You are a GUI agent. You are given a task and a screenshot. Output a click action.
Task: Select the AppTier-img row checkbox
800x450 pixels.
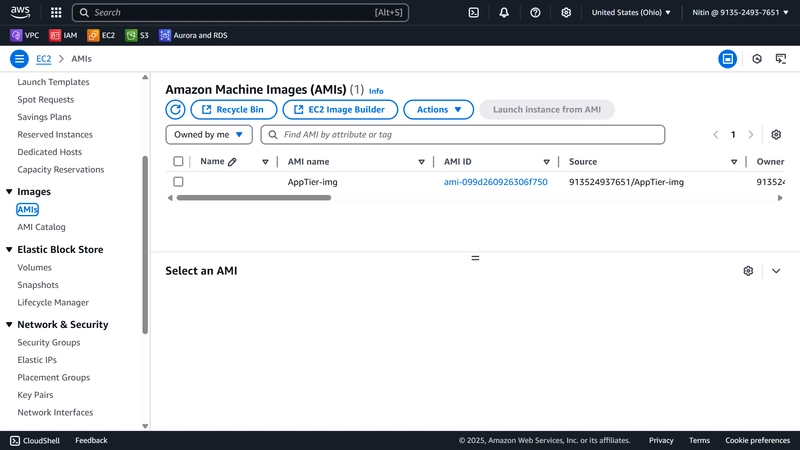(x=178, y=182)
